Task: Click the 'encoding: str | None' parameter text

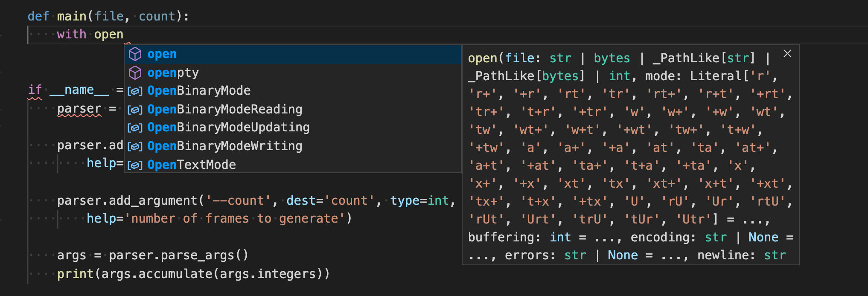Action: click(705, 237)
